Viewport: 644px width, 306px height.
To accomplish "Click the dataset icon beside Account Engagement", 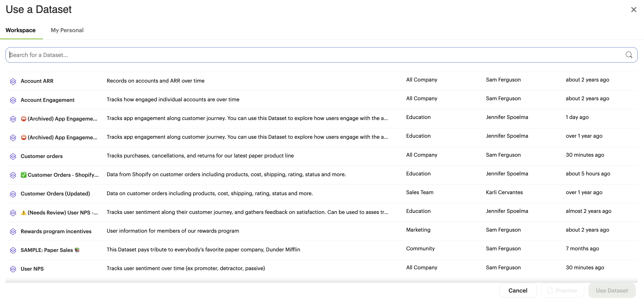I will (13, 100).
